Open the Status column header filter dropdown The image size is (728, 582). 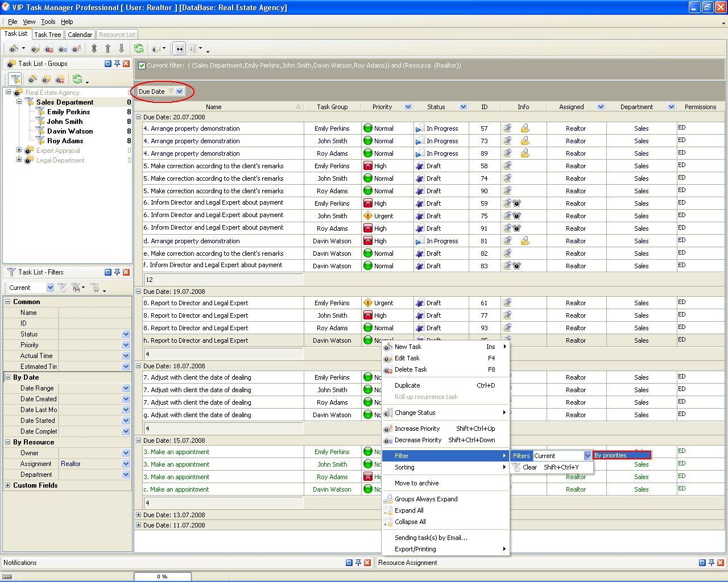coord(463,107)
